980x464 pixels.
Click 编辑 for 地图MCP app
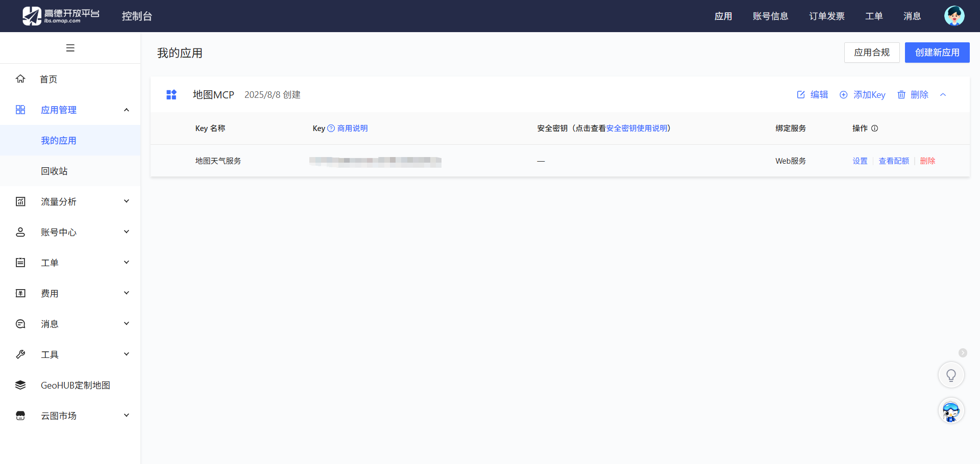819,95
